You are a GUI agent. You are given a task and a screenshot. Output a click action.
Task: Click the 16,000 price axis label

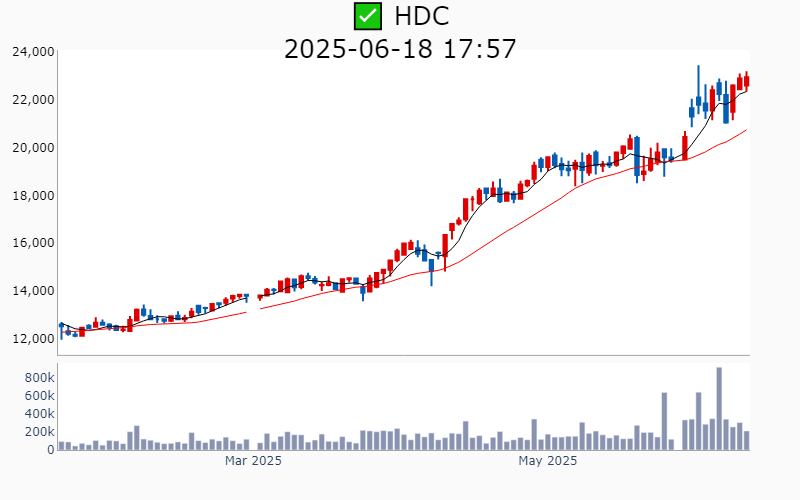pyautogui.click(x=33, y=243)
